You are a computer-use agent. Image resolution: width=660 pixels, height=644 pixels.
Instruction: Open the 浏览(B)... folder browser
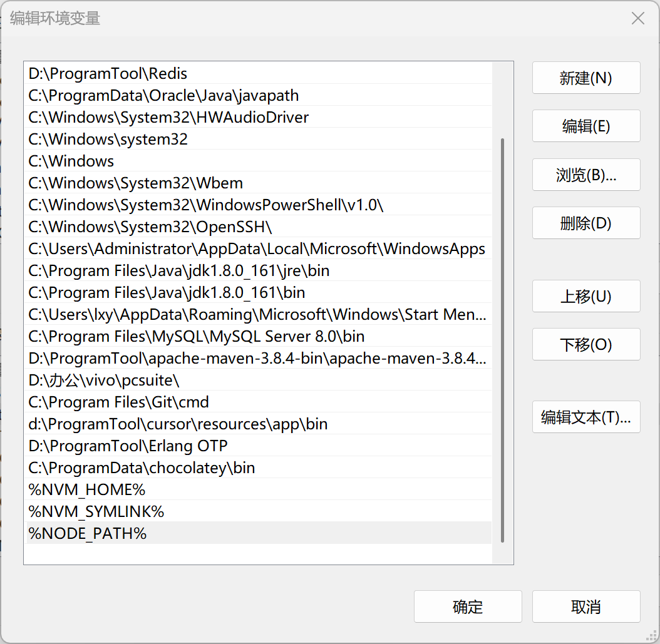point(586,175)
